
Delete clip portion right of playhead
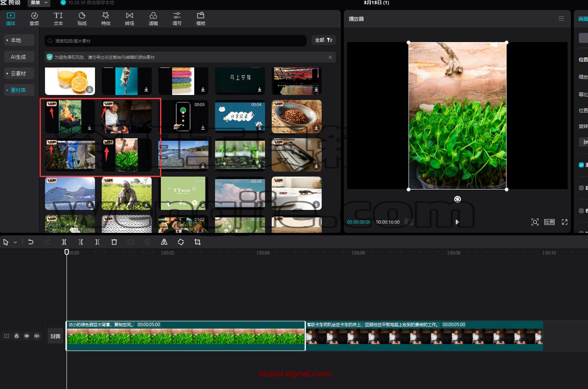(98, 242)
